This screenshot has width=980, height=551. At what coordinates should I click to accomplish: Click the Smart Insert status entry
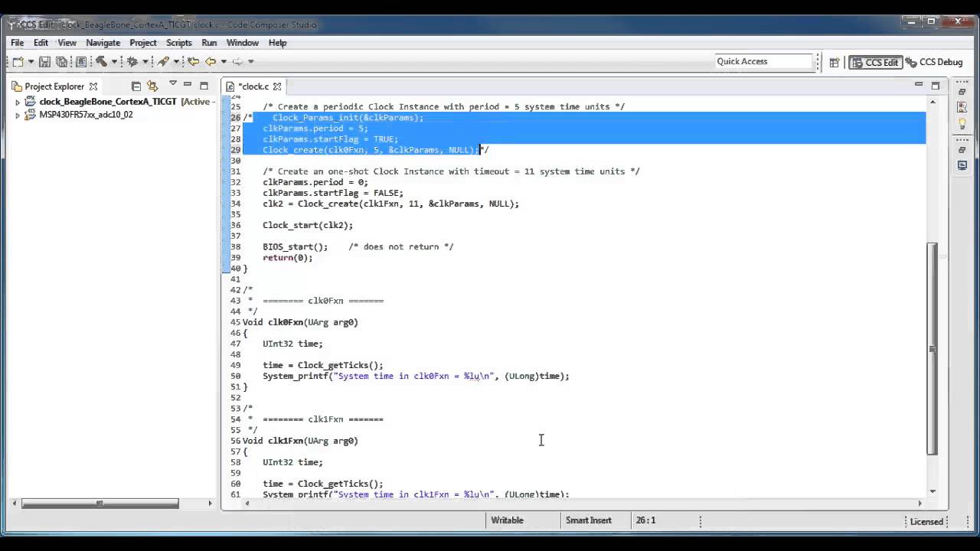click(588, 520)
